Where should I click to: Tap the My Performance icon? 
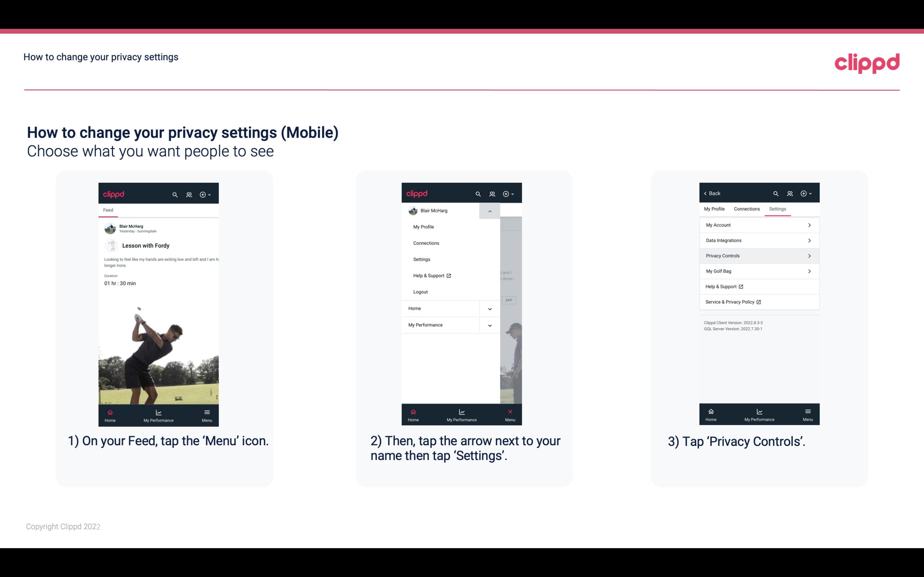click(x=159, y=414)
